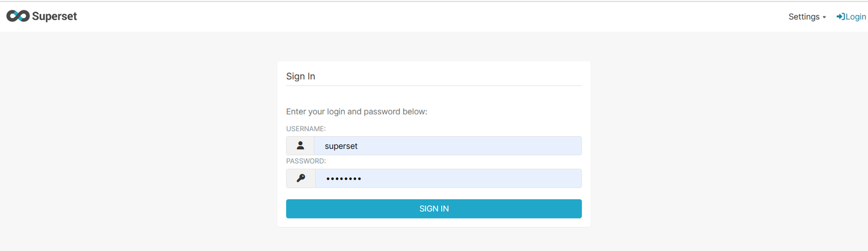The width and height of the screenshot is (868, 251).
Task: Click white panel space below SIGN IN button
Action: coord(434,223)
